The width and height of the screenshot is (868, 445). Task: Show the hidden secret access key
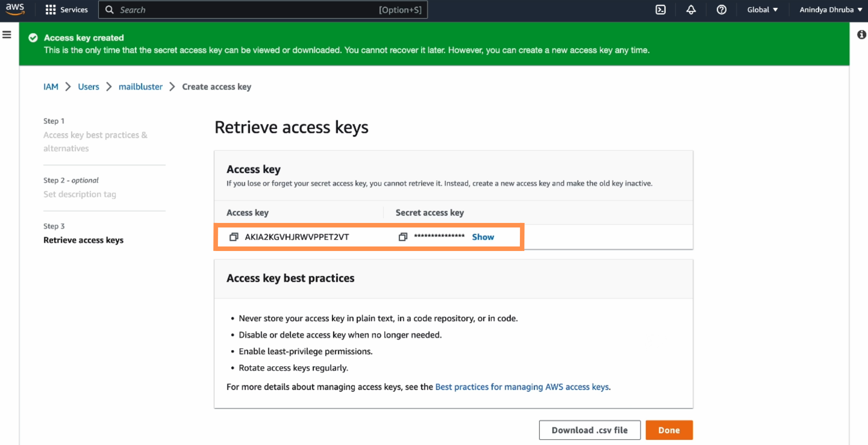pos(482,237)
